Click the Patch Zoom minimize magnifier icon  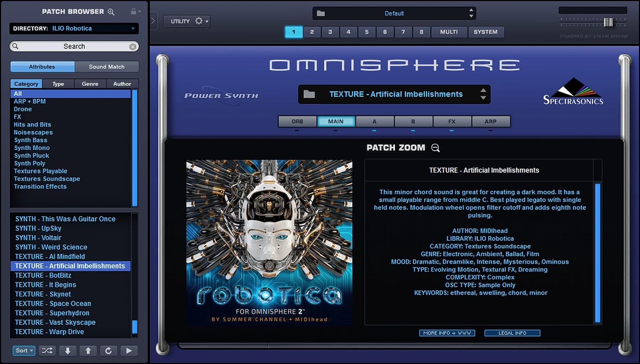click(436, 148)
